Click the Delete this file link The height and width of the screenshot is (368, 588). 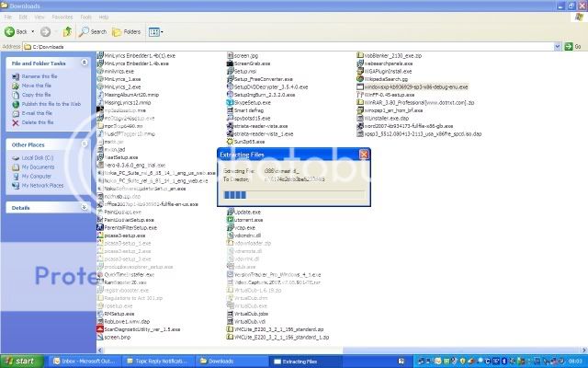(x=38, y=121)
